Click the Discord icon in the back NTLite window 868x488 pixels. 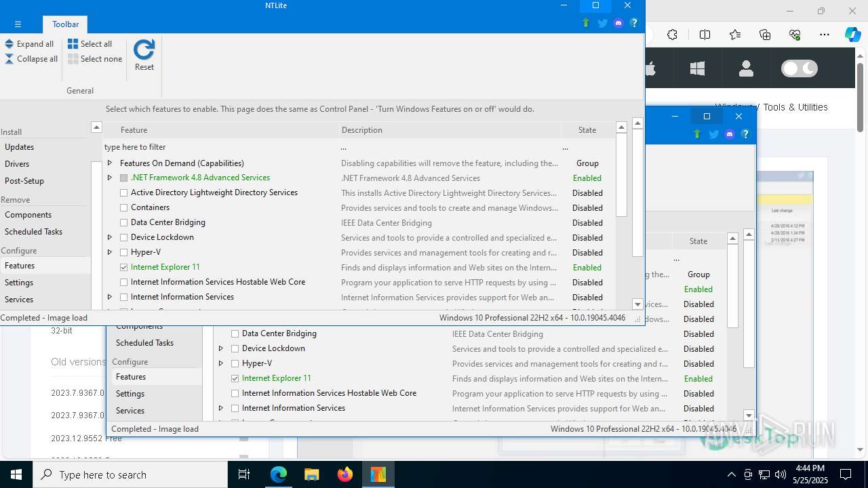point(729,134)
